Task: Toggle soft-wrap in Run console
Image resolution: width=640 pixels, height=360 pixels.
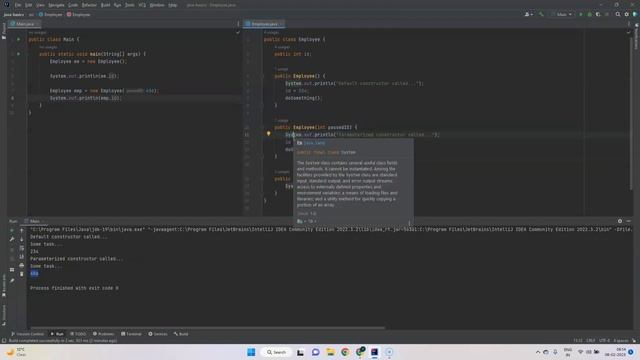Action: coord(22,248)
